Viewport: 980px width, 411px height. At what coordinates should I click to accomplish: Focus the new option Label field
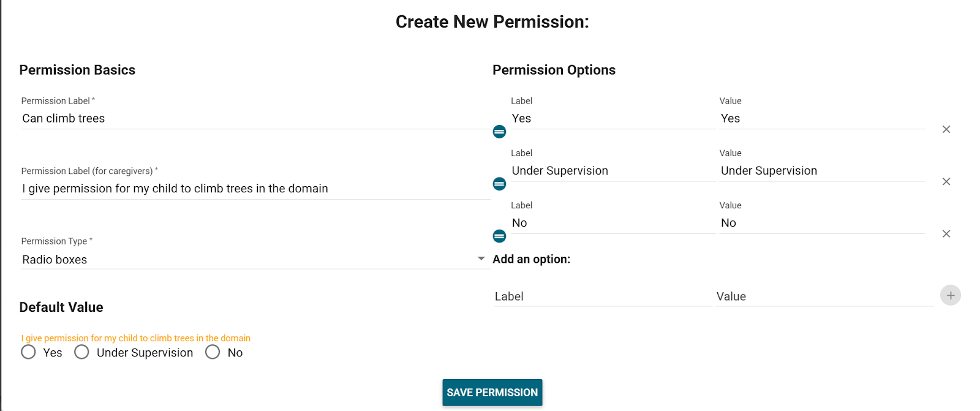(x=602, y=296)
